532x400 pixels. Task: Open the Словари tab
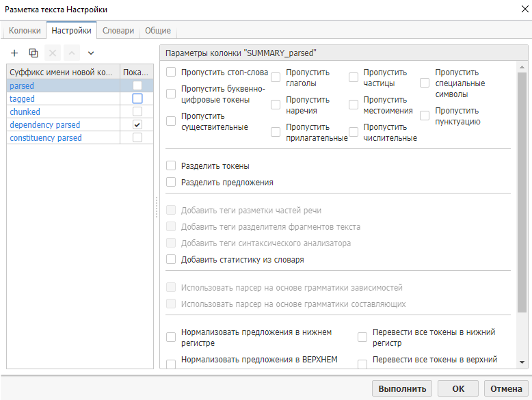coord(118,31)
